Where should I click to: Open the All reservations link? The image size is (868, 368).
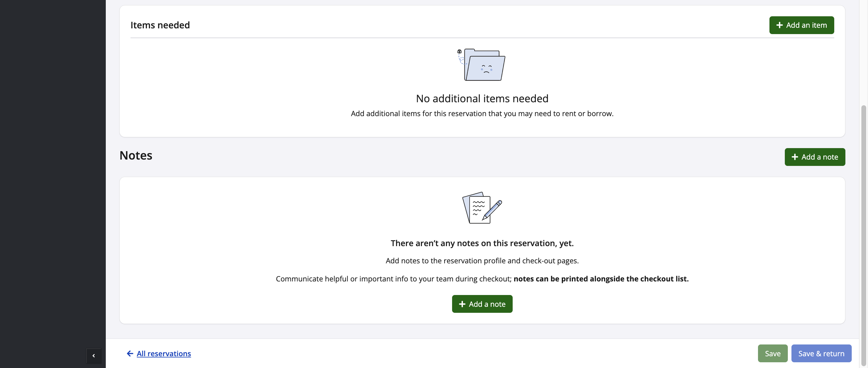pos(164,353)
